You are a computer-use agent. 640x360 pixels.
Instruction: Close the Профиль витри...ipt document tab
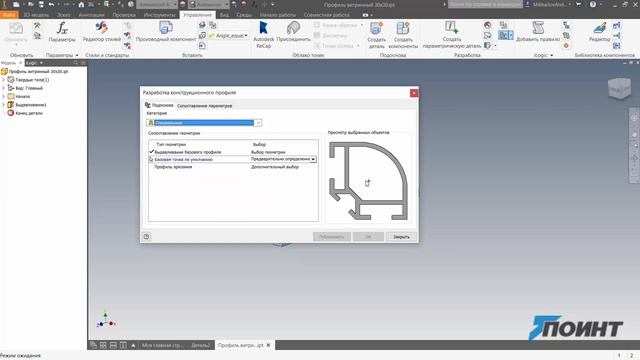pos(268,345)
